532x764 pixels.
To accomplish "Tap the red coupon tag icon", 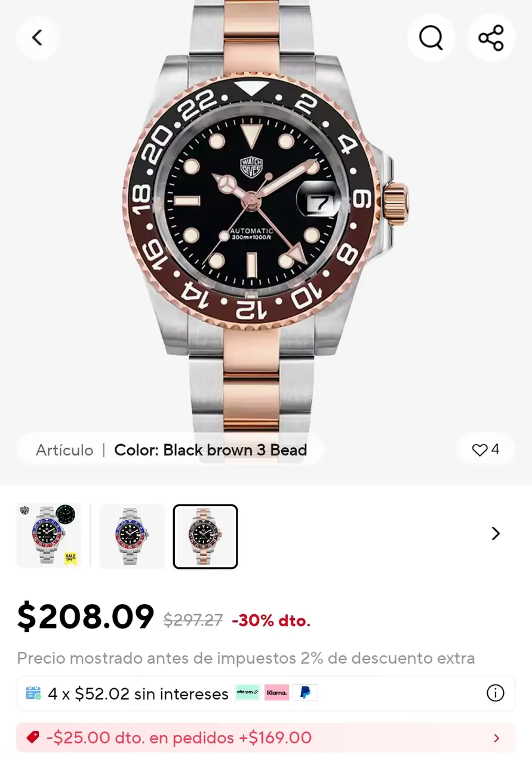I will pos(33,738).
